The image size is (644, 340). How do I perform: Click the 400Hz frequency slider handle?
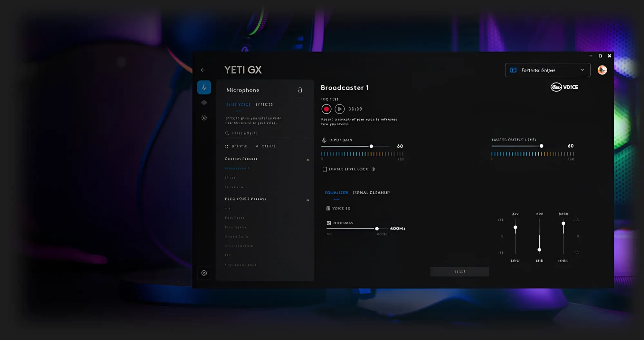click(377, 228)
